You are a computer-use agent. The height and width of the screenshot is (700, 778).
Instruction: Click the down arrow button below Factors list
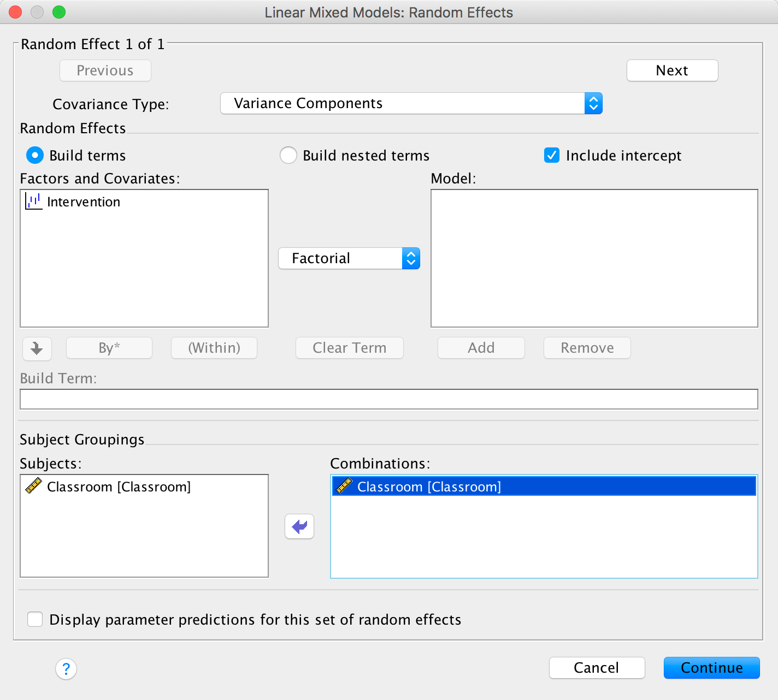pos(37,348)
